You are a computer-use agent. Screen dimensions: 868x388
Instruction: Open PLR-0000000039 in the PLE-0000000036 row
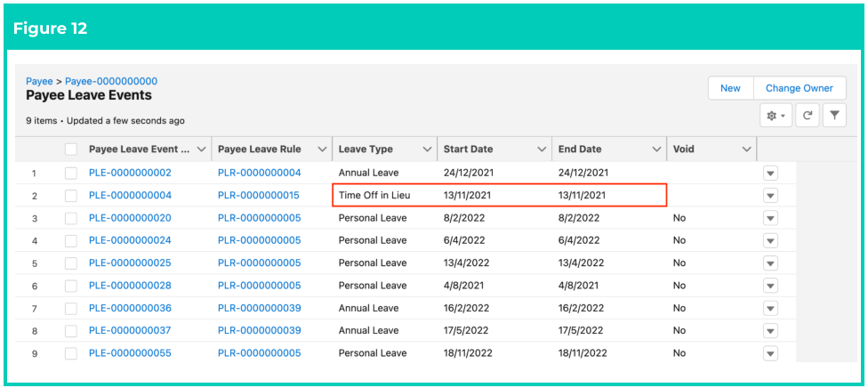pos(260,308)
